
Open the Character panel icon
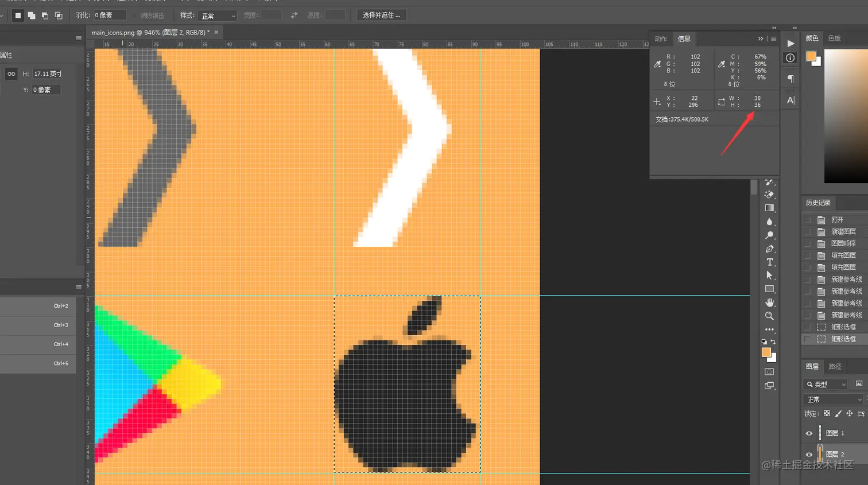pyautogui.click(x=790, y=100)
